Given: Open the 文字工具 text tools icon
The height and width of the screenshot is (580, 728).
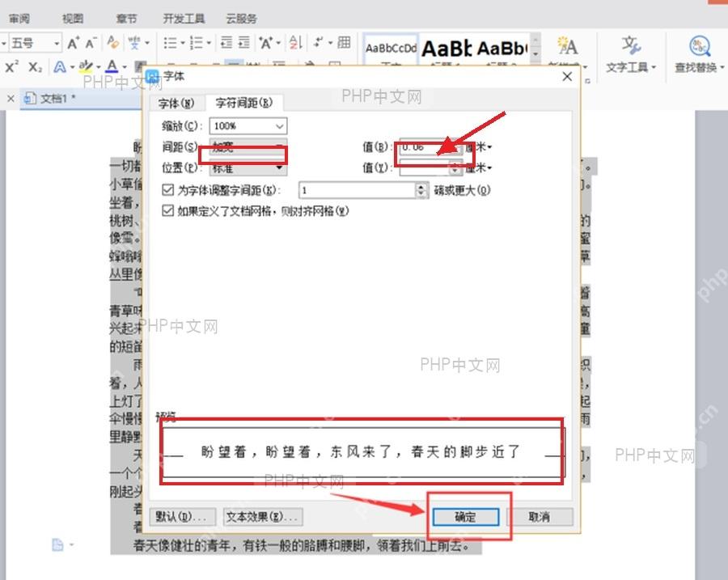Looking at the screenshot, I should (x=631, y=45).
